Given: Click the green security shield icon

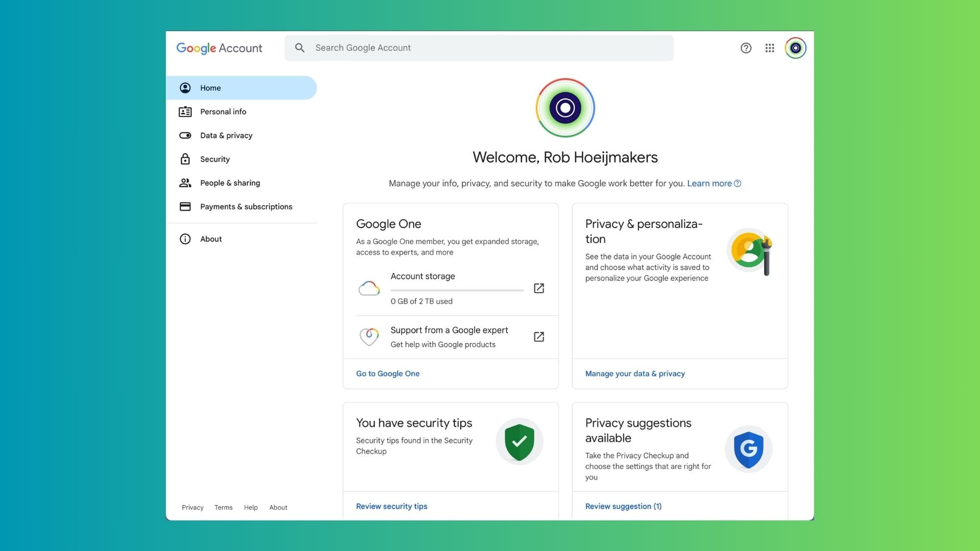Looking at the screenshot, I should pos(519,442).
